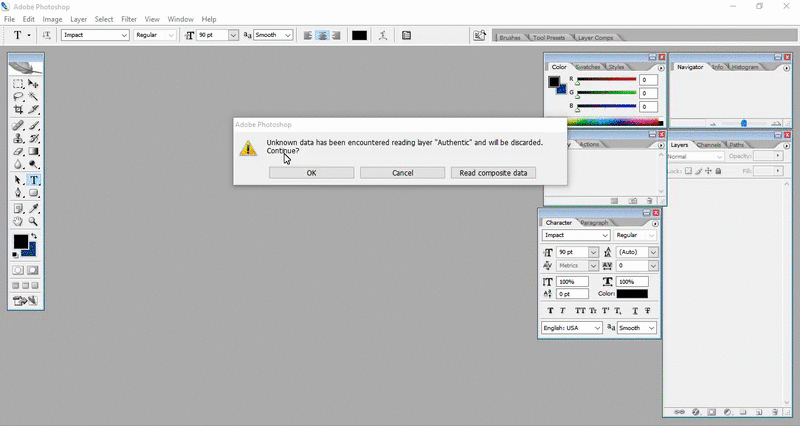The width and height of the screenshot is (800, 426).
Task: Swap foreground and background colors
Action: coord(34,236)
